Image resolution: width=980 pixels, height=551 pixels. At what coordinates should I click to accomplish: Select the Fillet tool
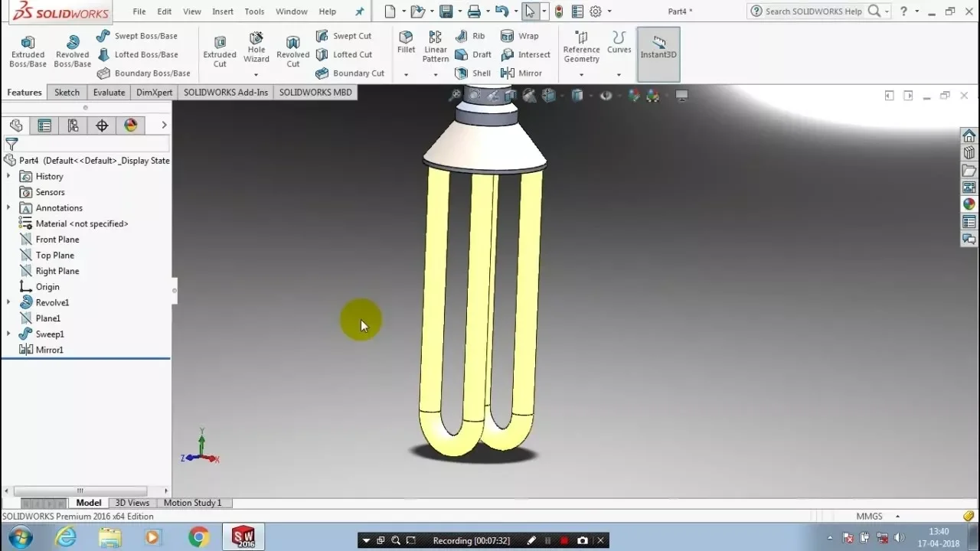click(x=406, y=43)
